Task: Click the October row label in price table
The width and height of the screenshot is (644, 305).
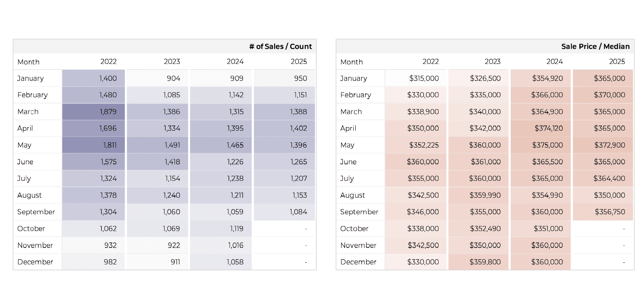Action: coord(354,228)
